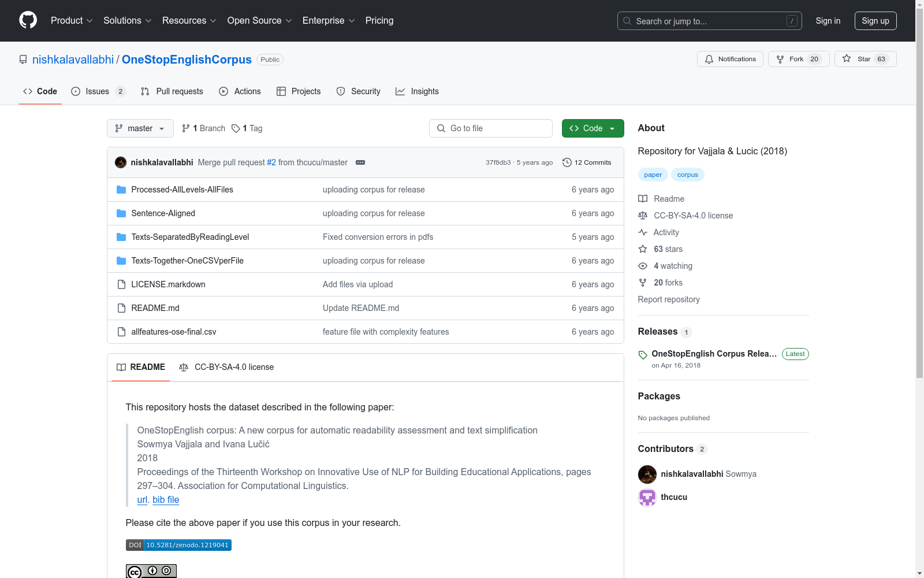Click the Texts-SeparatedByReadingLevel folder icon
Screen dimensions: 924x578
coord(121,237)
